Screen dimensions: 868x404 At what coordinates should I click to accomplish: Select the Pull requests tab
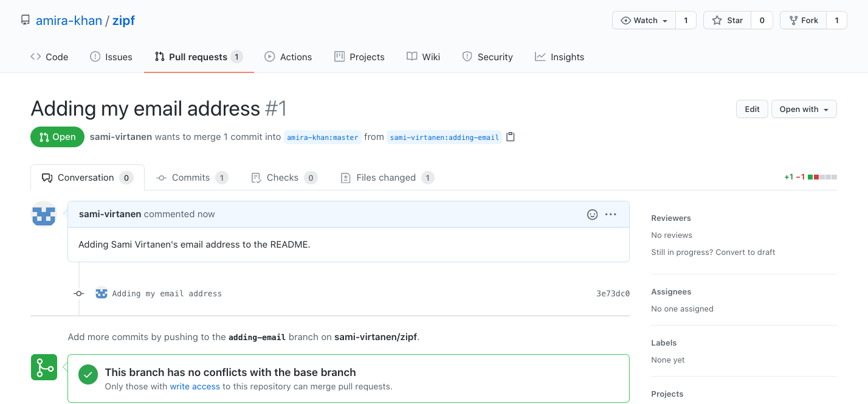click(x=199, y=57)
